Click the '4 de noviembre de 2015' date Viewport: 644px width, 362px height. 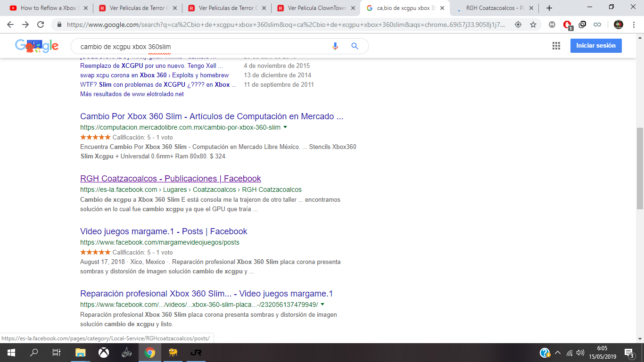click(x=277, y=66)
